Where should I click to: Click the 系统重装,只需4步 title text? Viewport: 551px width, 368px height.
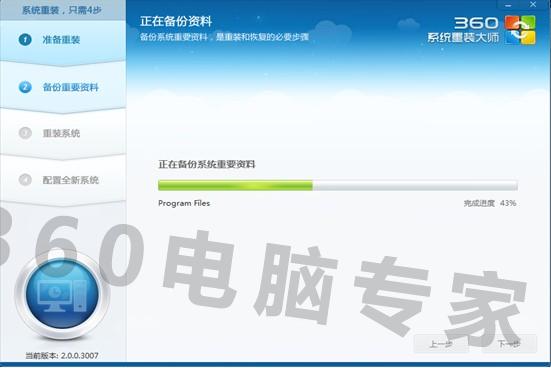coord(62,10)
